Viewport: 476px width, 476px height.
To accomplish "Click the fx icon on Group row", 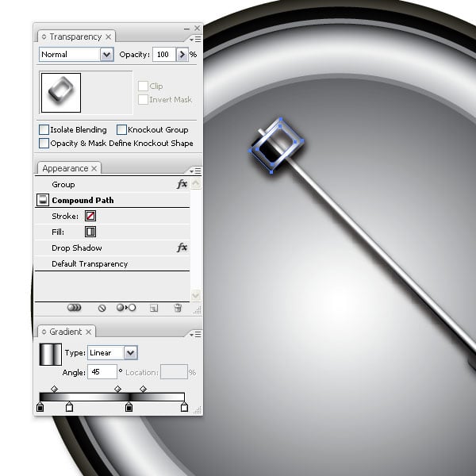I will coord(182,184).
